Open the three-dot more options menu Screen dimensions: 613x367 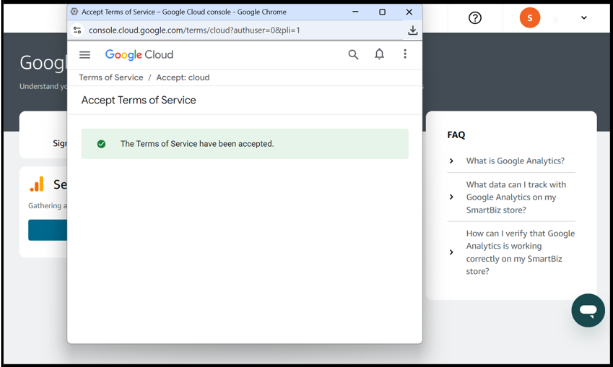coord(405,54)
